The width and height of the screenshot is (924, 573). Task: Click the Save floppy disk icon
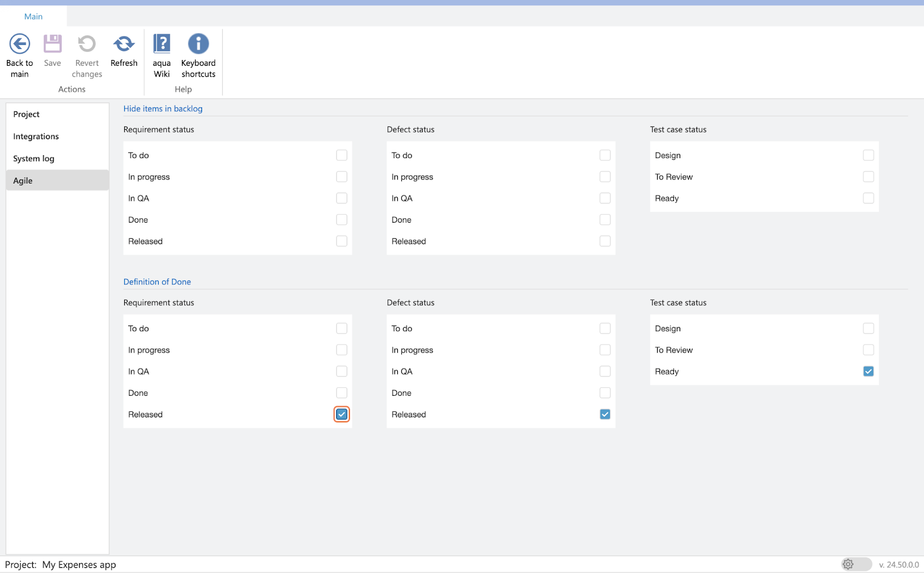coord(53,44)
